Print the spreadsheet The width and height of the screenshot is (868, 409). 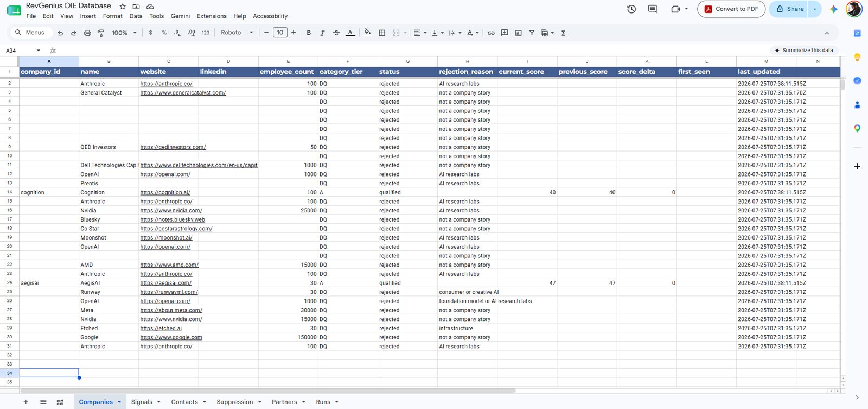pos(87,33)
